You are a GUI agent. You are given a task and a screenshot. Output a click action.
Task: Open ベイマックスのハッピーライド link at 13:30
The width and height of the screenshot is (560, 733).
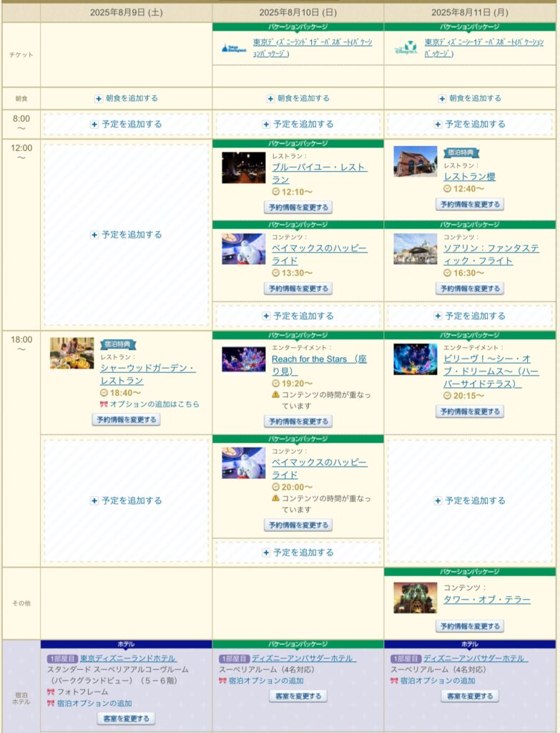pyautogui.click(x=320, y=254)
